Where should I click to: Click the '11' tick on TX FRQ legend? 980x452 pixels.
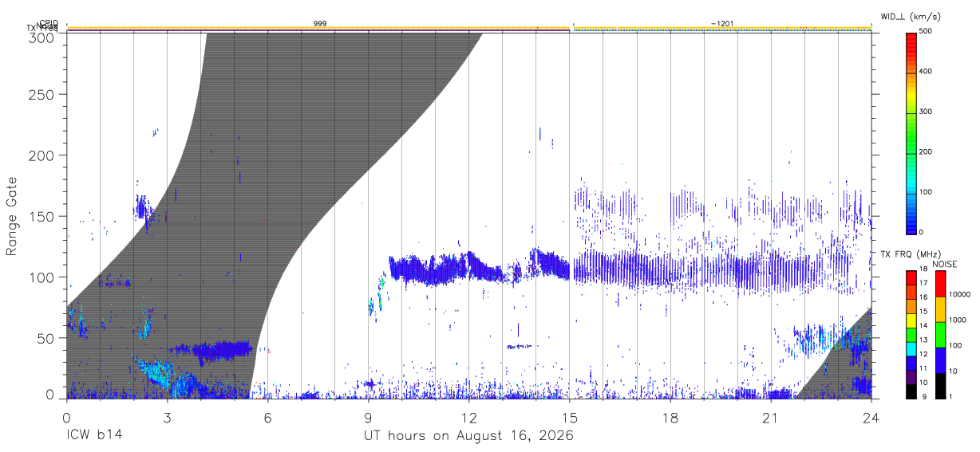[x=924, y=370]
